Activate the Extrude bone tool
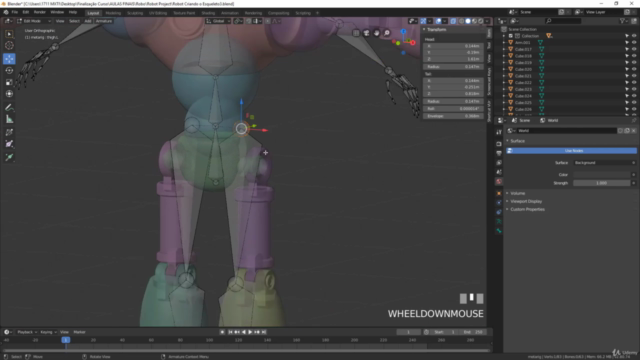Image resolution: width=640 pixels, height=360 pixels. point(9,157)
